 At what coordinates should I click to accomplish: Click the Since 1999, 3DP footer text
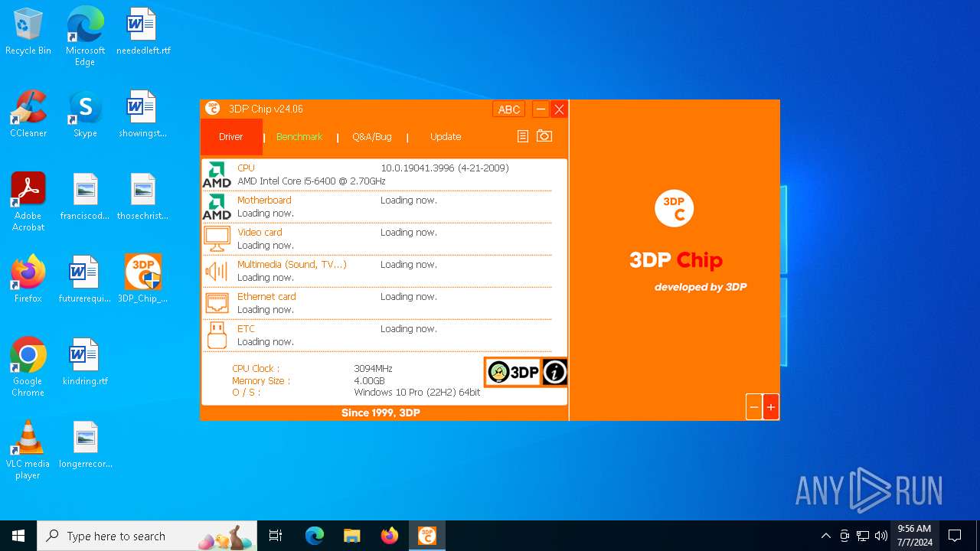pos(381,413)
